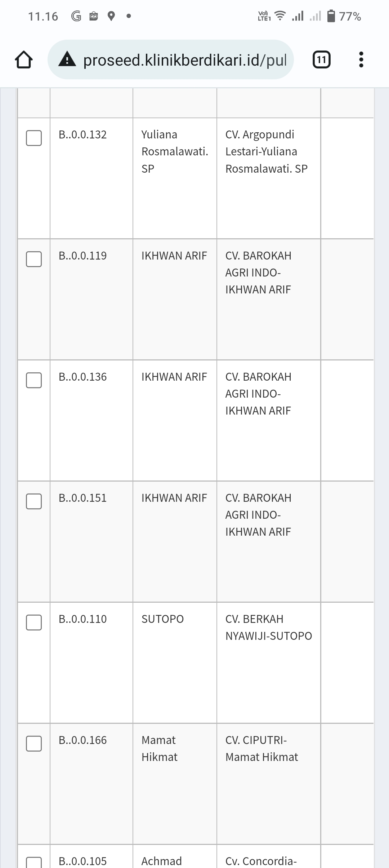The image size is (389, 868).
Task: Tap the SUTOPO name cell
Action: [x=162, y=619]
